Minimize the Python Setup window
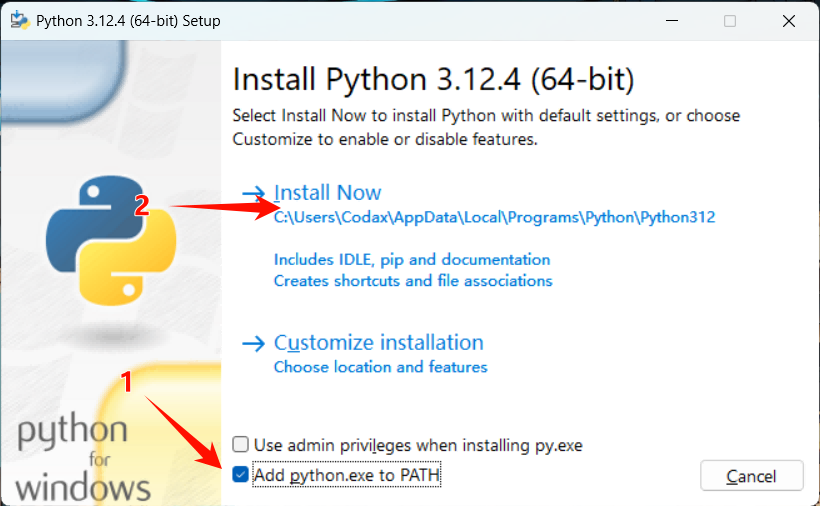Screen dimensions: 820x506 (x=672, y=21)
